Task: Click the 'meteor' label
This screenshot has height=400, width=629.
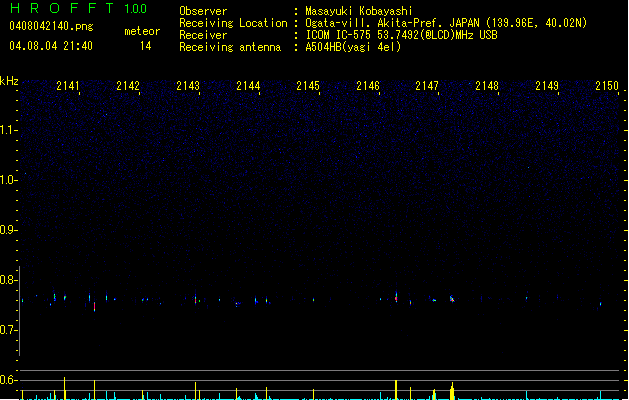Action: click(x=142, y=31)
